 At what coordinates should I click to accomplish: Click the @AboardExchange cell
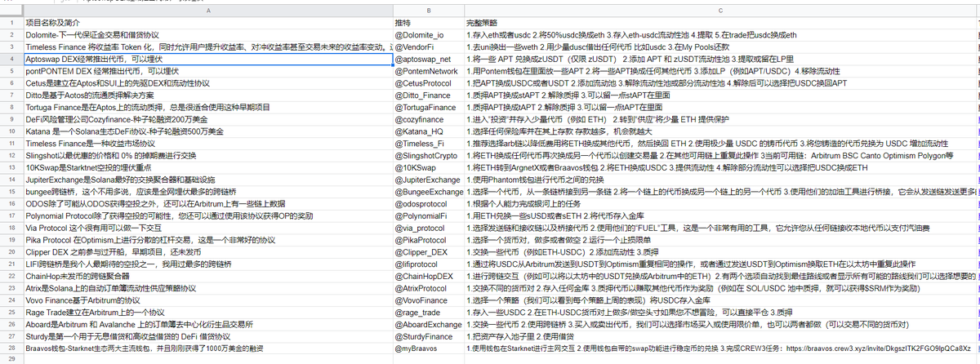[x=428, y=323]
